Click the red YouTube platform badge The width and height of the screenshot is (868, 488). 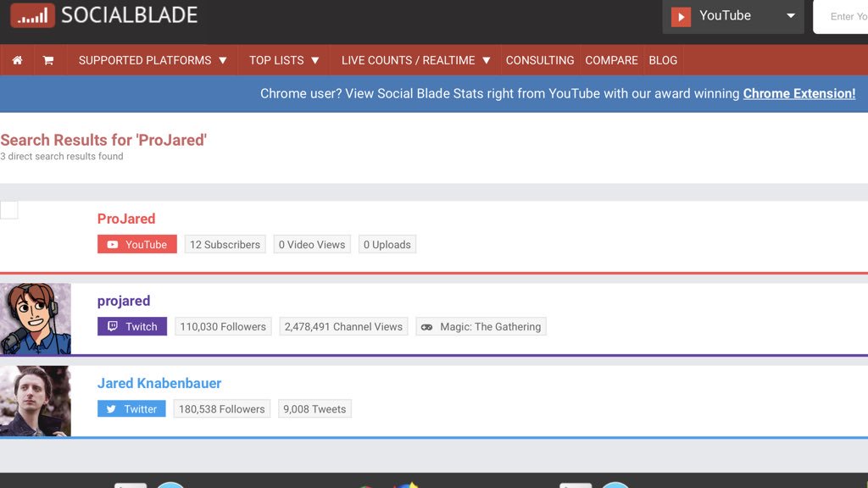click(137, 244)
